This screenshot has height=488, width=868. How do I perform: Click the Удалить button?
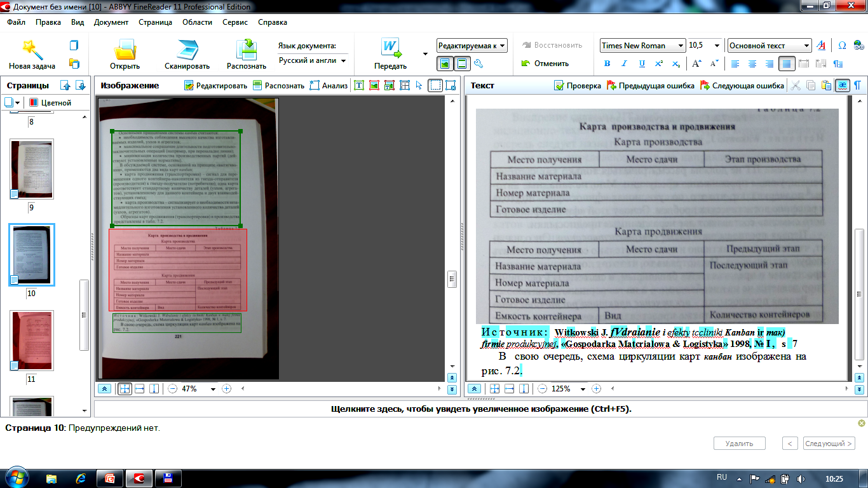point(739,444)
